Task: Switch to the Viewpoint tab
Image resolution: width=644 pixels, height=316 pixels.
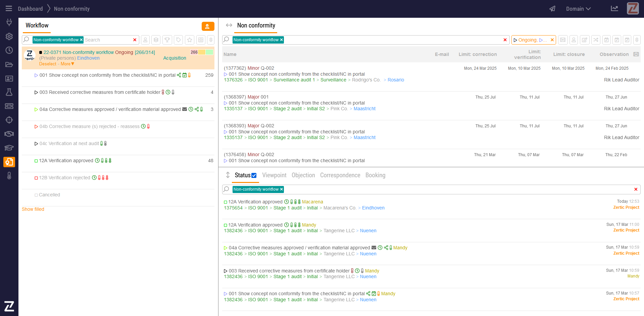Action: (x=274, y=175)
